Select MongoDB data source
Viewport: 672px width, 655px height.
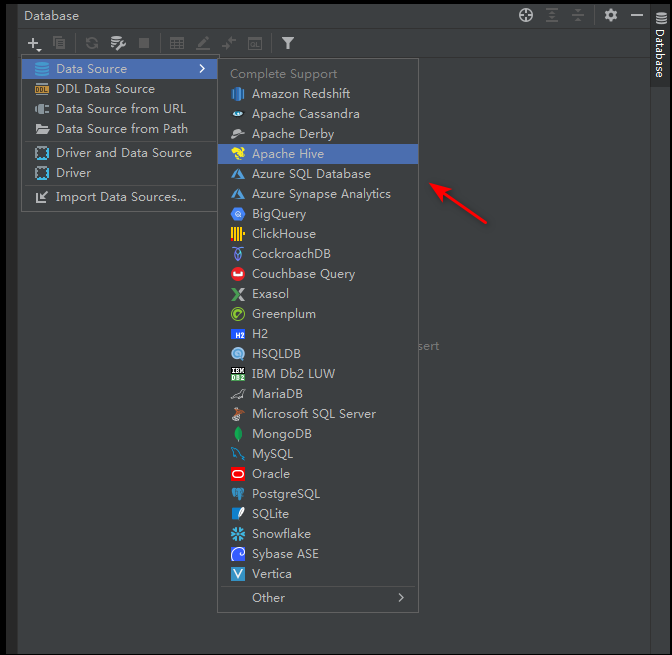318,434
